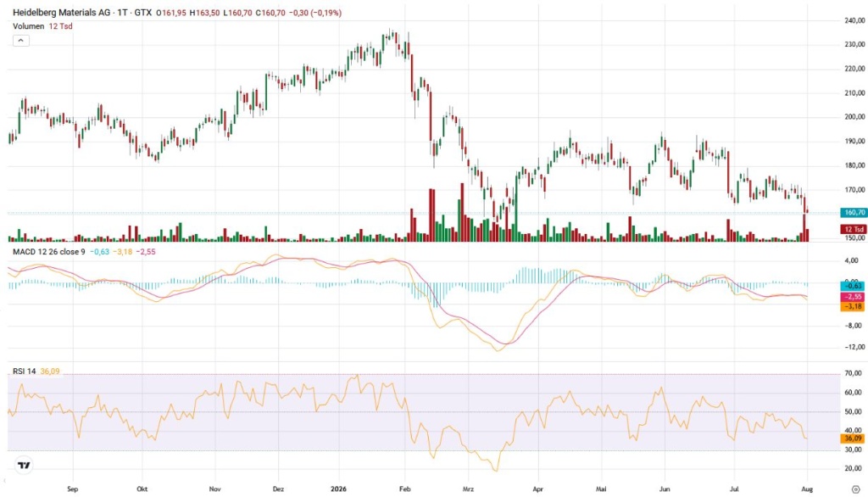Viewport: 868px width, 497px height.
Task: Click the RSI value tag 36,09
Action: pyautogui.click(x=853, y=438)
